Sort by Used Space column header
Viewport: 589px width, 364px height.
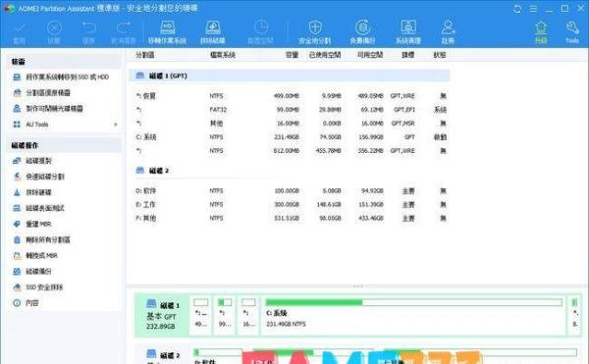tap(325, 55)
